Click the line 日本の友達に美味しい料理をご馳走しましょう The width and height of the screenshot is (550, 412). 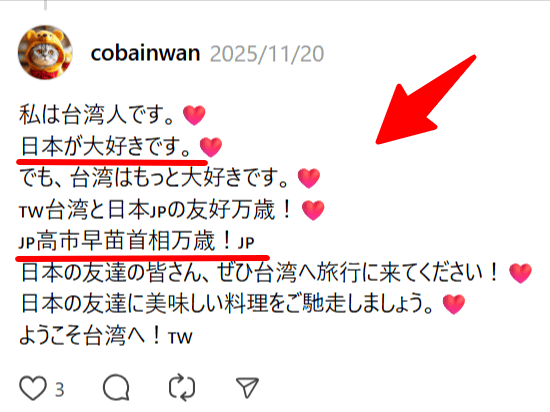227,304
